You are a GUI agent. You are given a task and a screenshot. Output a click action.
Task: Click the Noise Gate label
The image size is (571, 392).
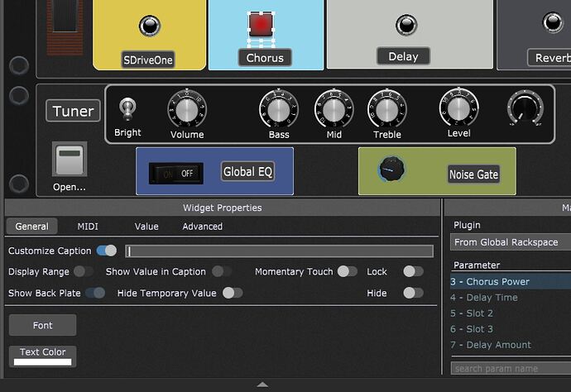point(473,174)
